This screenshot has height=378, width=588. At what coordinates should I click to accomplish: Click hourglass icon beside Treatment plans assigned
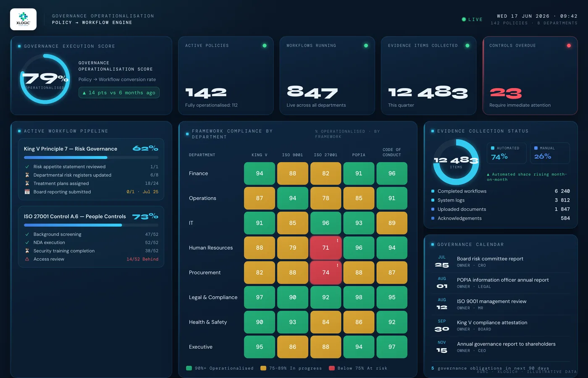(27, 184)
